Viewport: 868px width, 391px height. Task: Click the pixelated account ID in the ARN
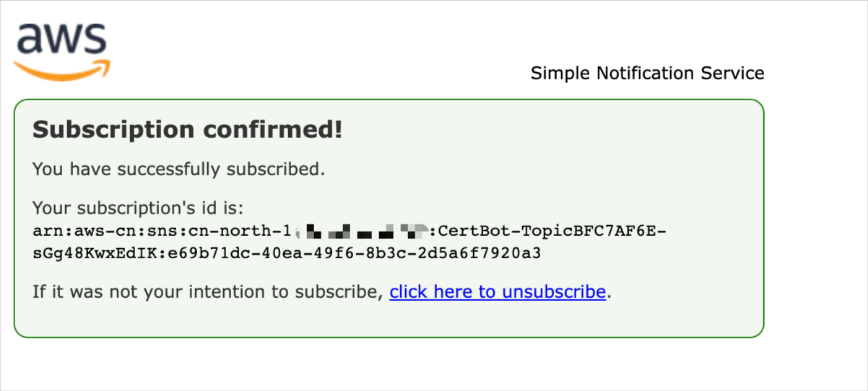(362, 232)
